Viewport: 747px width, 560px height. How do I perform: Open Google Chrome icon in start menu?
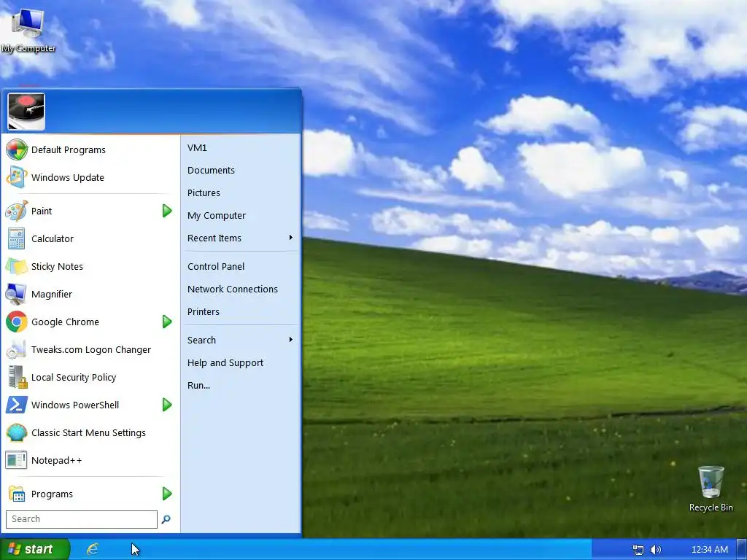(x=17, y=322)
